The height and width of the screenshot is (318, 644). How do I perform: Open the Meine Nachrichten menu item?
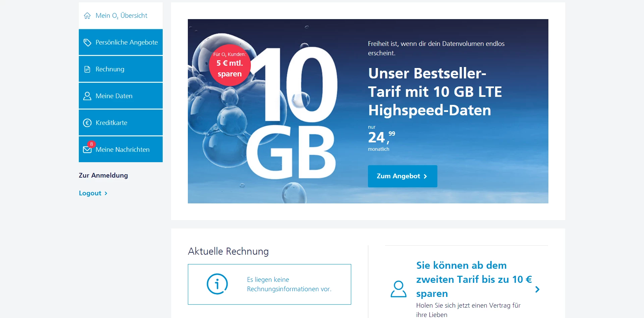point(121,149)
